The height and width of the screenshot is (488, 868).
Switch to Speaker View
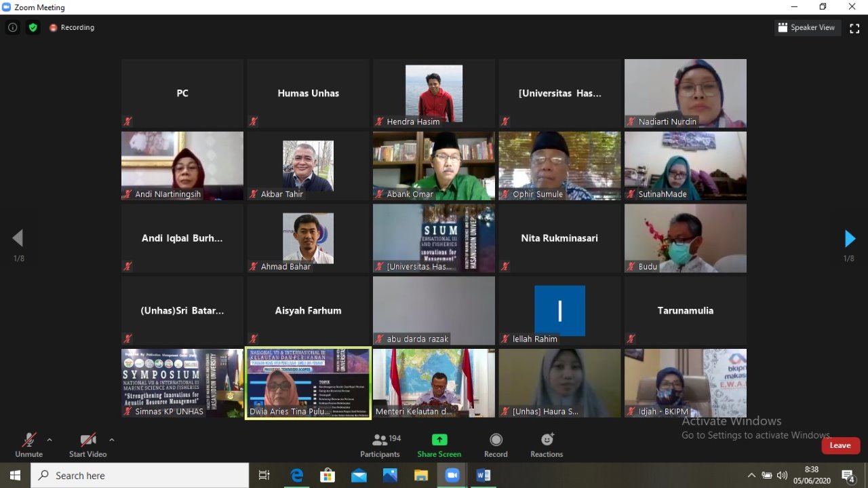coord(807,28)
